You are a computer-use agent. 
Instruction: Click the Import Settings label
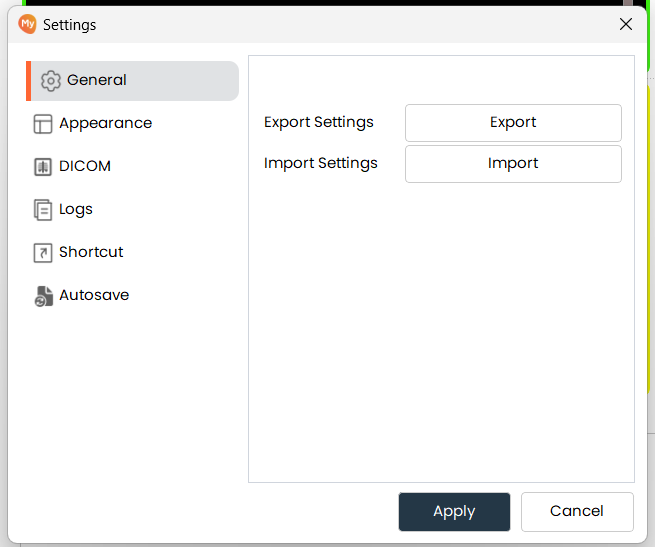pos(321,163)
